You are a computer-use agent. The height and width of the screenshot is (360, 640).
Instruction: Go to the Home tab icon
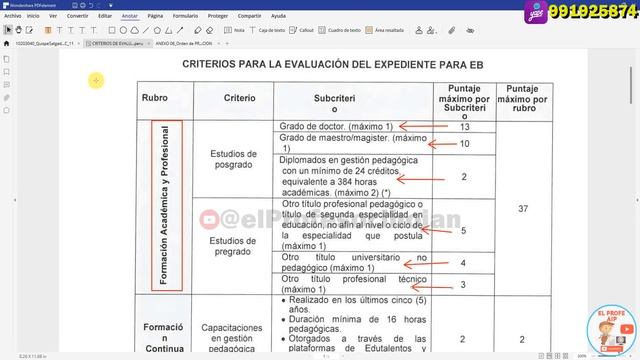pos(6,43)
